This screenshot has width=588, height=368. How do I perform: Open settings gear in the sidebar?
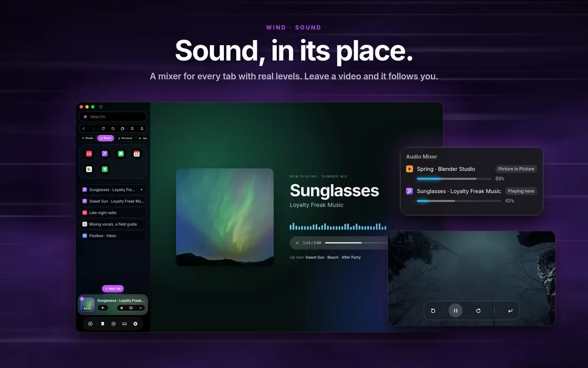pos(135,324)
